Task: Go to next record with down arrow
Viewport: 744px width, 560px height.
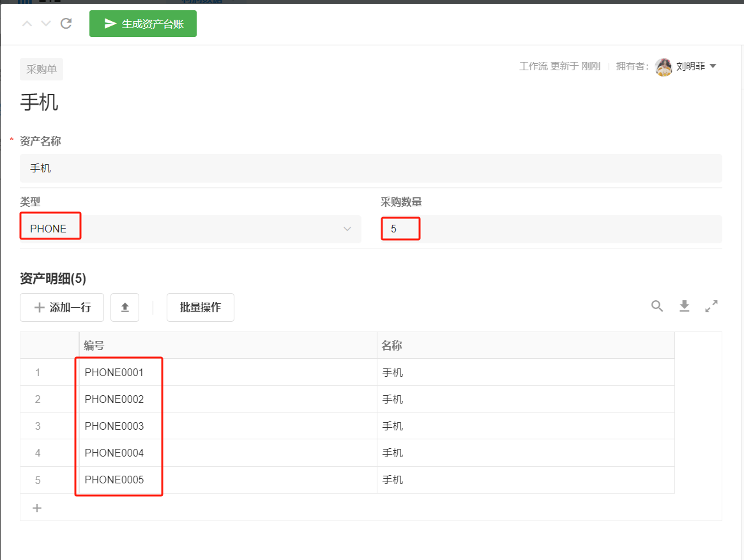Action: 46,24
